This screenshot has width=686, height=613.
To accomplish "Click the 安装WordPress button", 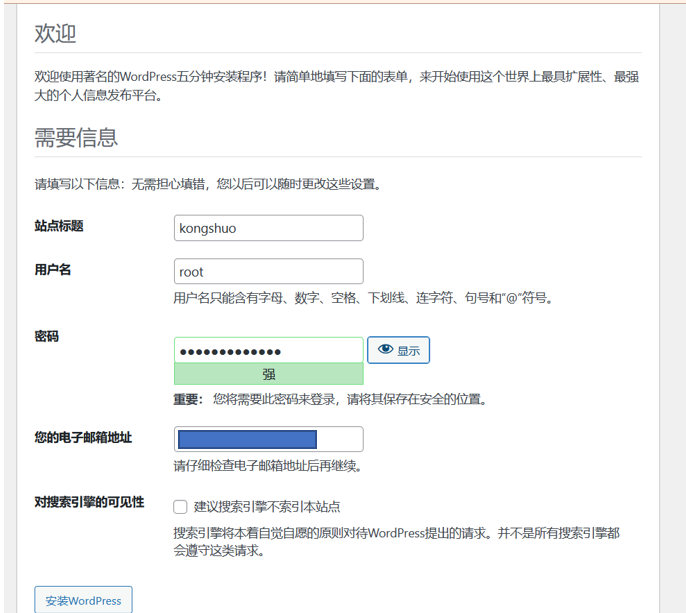I will click(x=83, y=600).
